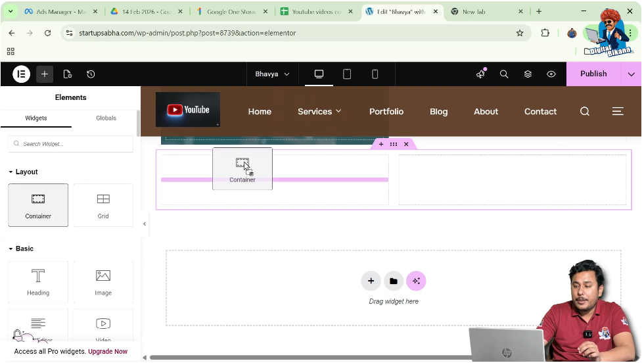
Task: Open What's New megaphone icon
Action: (x=480, y=74)
